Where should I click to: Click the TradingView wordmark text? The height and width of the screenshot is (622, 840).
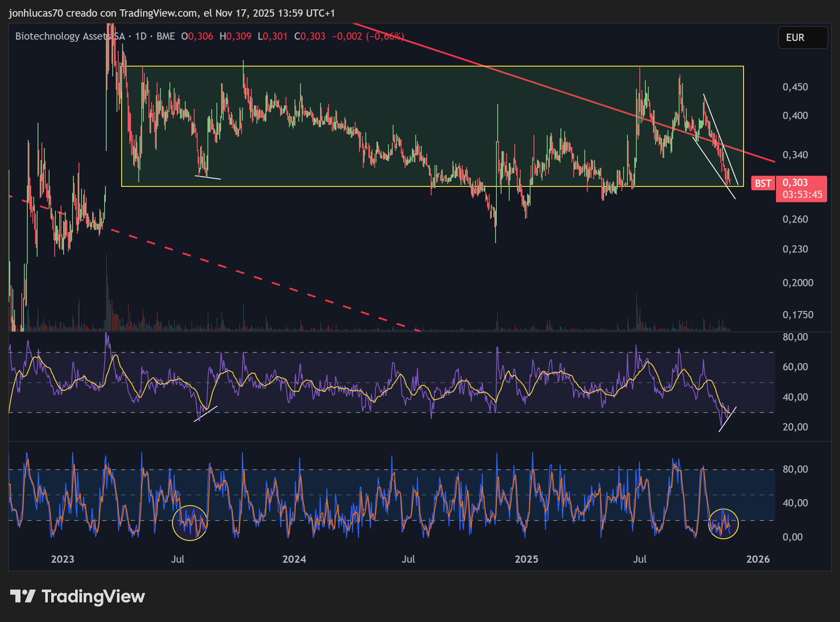tap(93, 596)
